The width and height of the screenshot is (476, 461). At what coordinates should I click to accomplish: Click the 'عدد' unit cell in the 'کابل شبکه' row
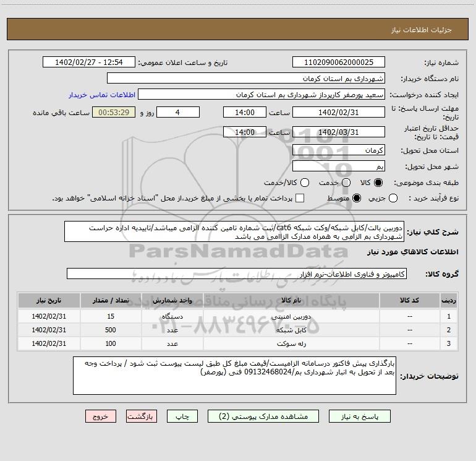172,330
